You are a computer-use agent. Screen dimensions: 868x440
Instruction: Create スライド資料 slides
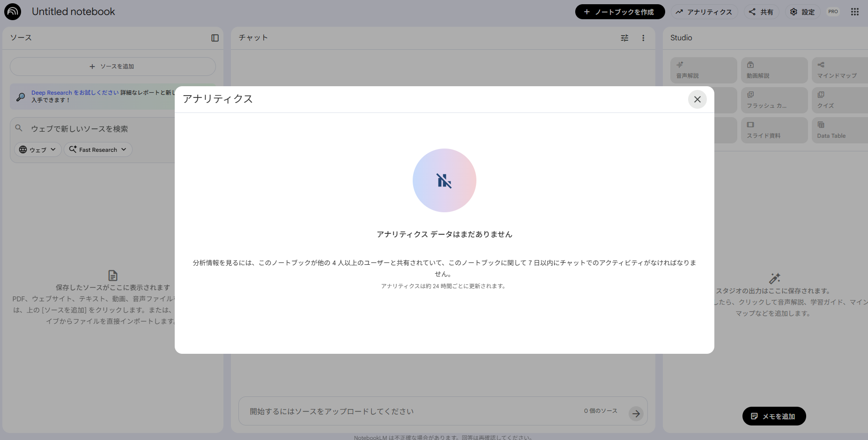774,130
